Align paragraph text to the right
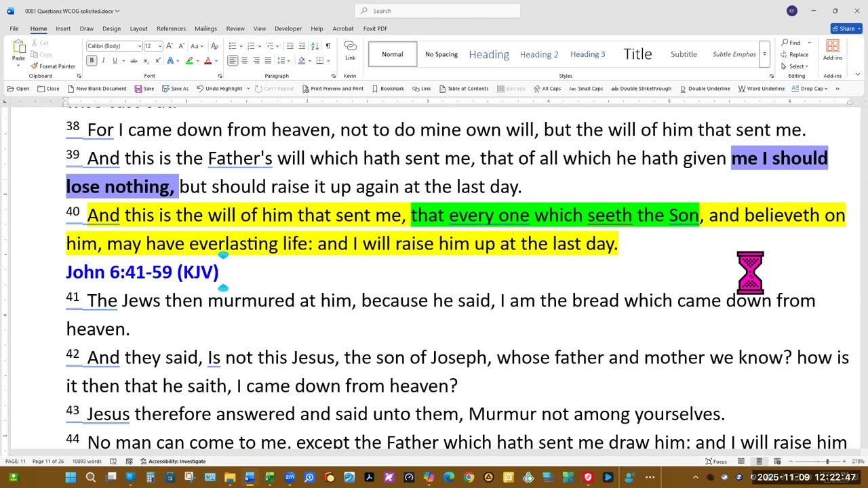 (x=256, y=61)
